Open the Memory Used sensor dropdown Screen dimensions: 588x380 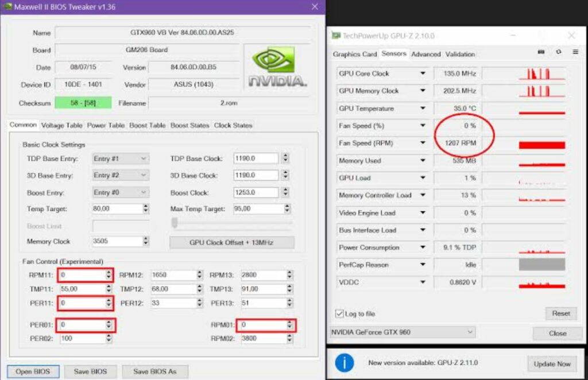[x=423, y=160]
